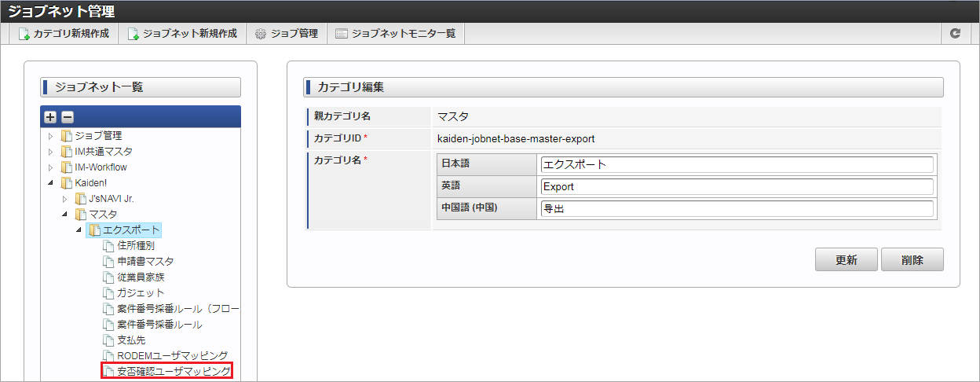
Task: Click the folder icon beside J'sNAVI Jr.
Action: coord(80,199)
